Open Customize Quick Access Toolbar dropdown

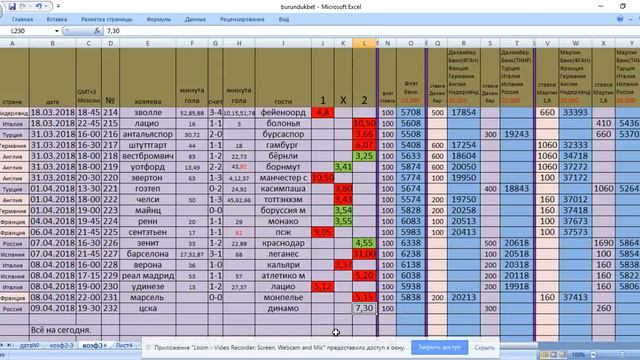coord(58,7)
